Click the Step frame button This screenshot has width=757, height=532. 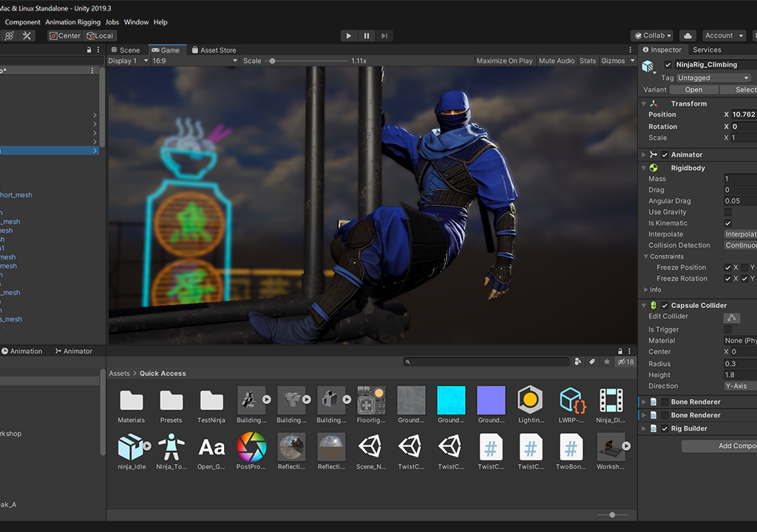(384, 35)
